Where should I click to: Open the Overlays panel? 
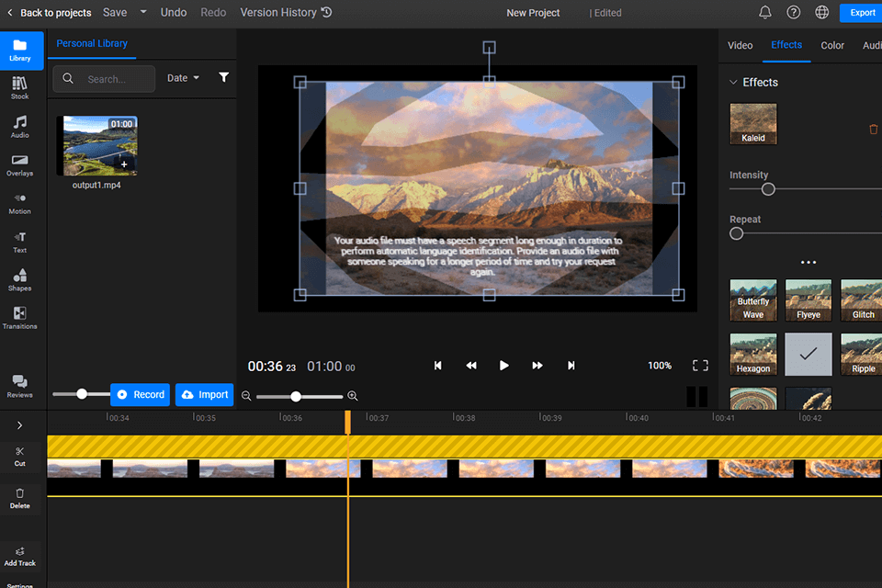(19, 164)
